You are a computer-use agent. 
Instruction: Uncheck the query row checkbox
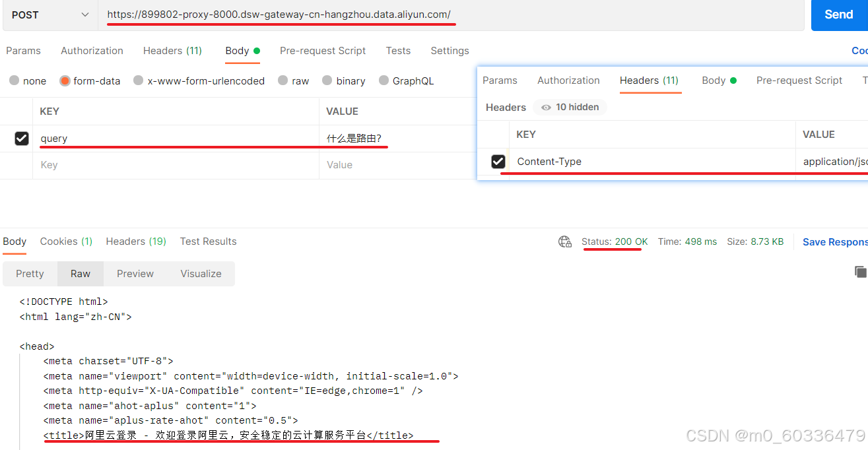pyautogui.click(x=22, y=139)
